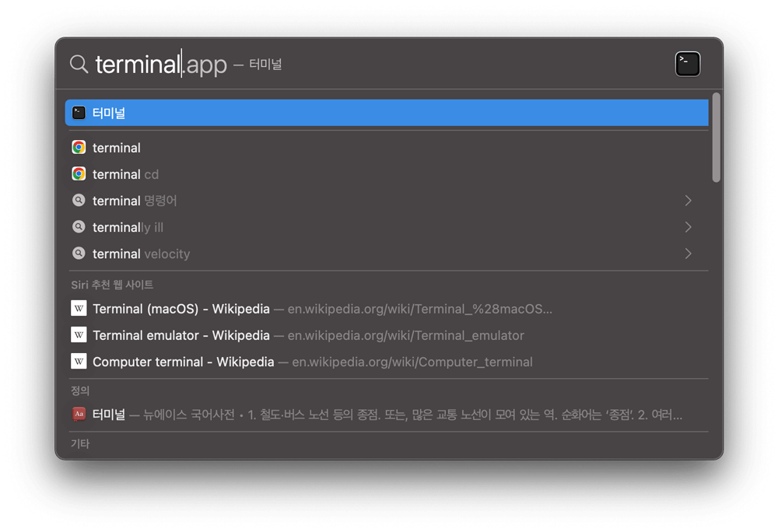Select the Chrome icon next to 'terminal' suggestion
The height and width of the screenshot is (532, 778).
pos(79,147)
